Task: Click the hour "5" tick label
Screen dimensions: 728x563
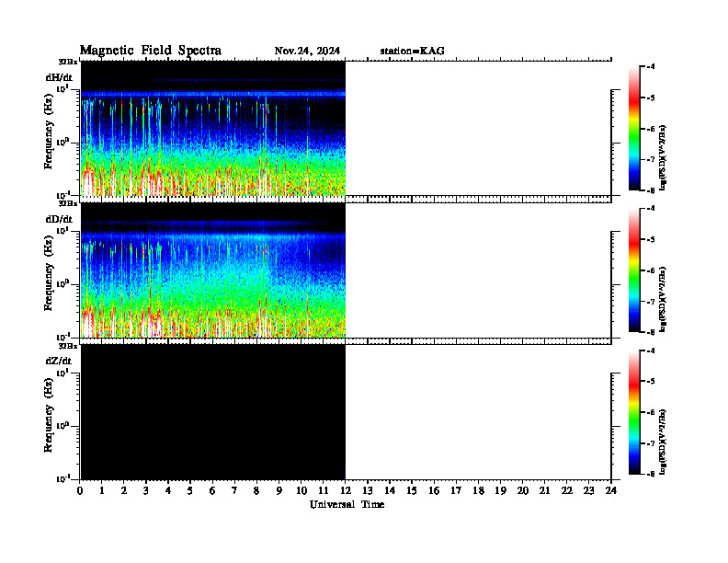Action: pos(190,490)
